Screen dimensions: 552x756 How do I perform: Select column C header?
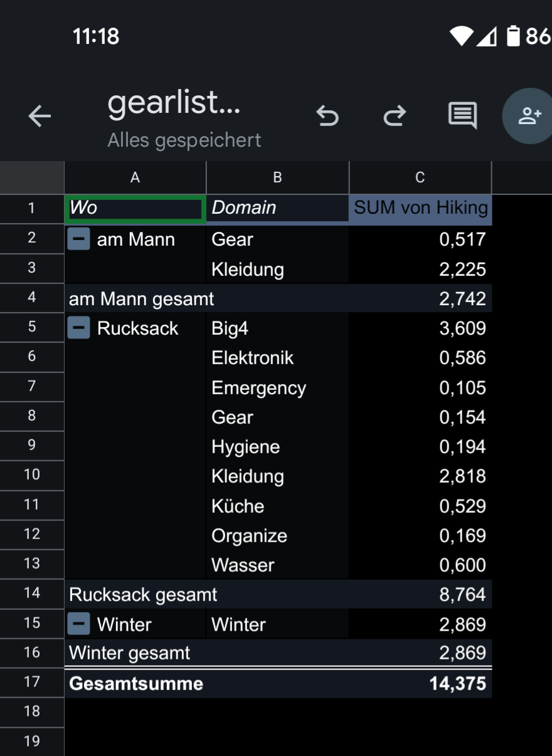click(420, 178)
